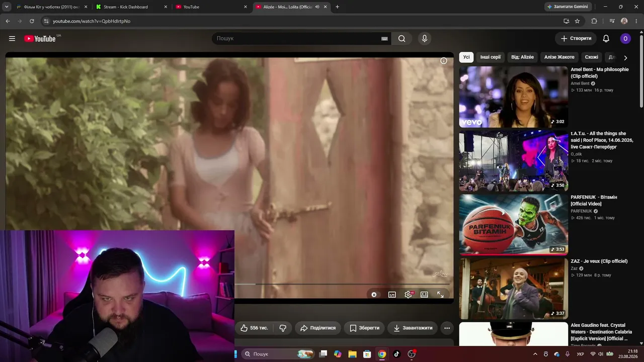Open t.A.T.u. All the things she said title
Viewport: 644px width, 362px height.
(x=602, y=140)
